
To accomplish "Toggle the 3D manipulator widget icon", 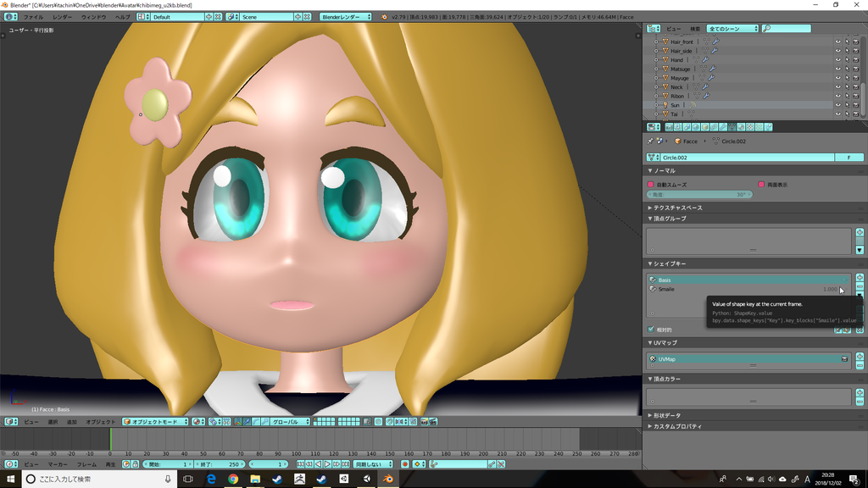I will (238, 422).
